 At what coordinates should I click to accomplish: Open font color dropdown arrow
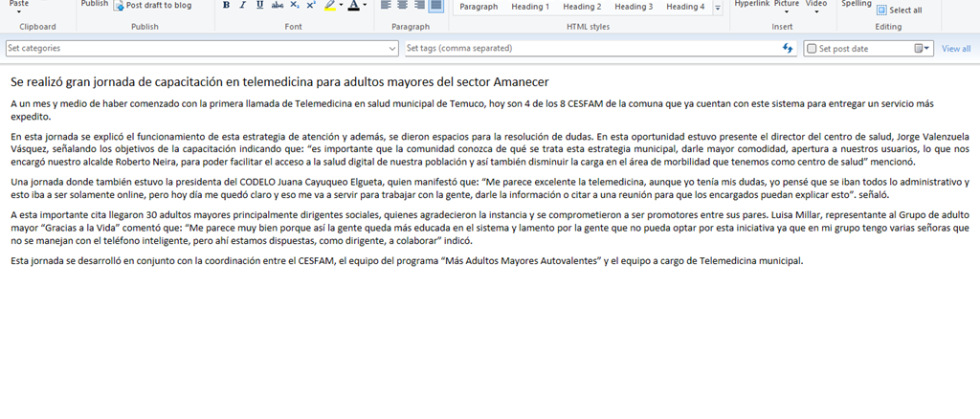(x=365, y=6)
